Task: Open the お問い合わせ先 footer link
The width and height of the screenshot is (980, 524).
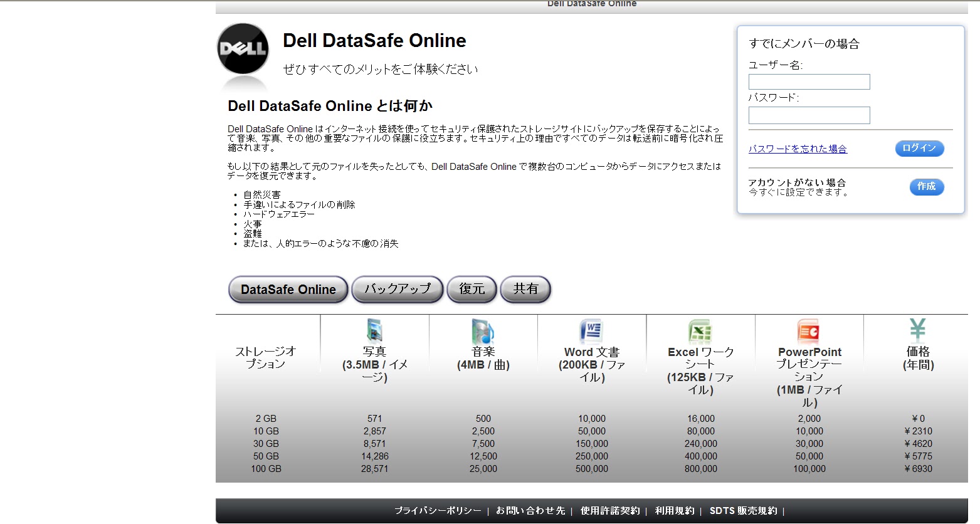Action: pos(530,511)
